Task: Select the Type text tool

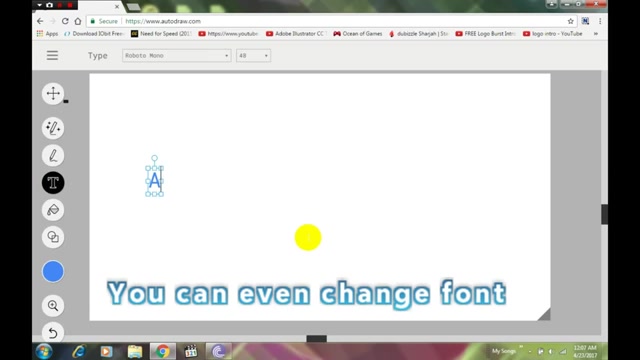Action: point(53,182)
